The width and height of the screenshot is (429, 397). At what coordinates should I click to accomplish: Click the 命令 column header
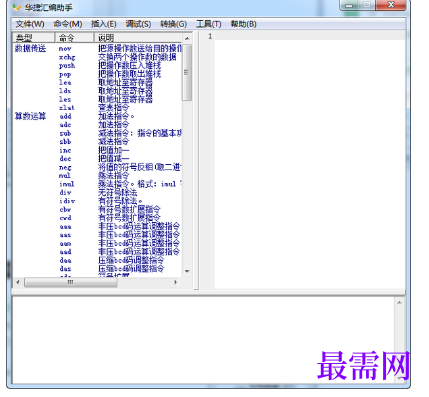click(x=74, y=38)
